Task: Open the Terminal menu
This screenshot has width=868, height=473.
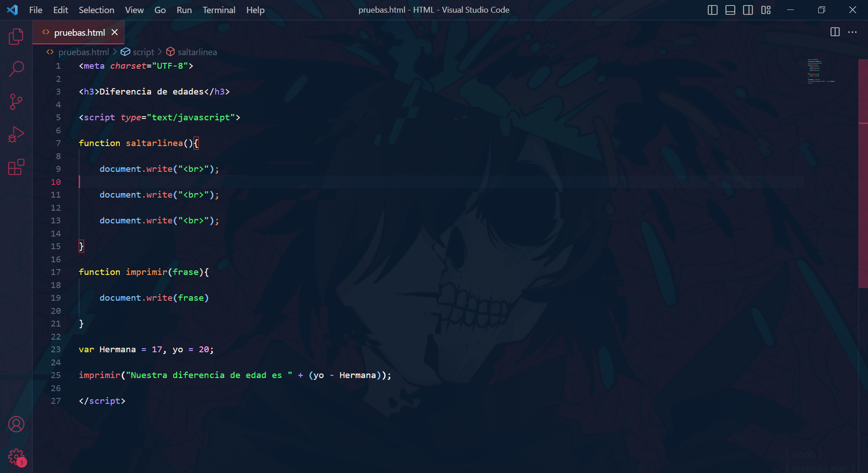Action: [219, 10]
